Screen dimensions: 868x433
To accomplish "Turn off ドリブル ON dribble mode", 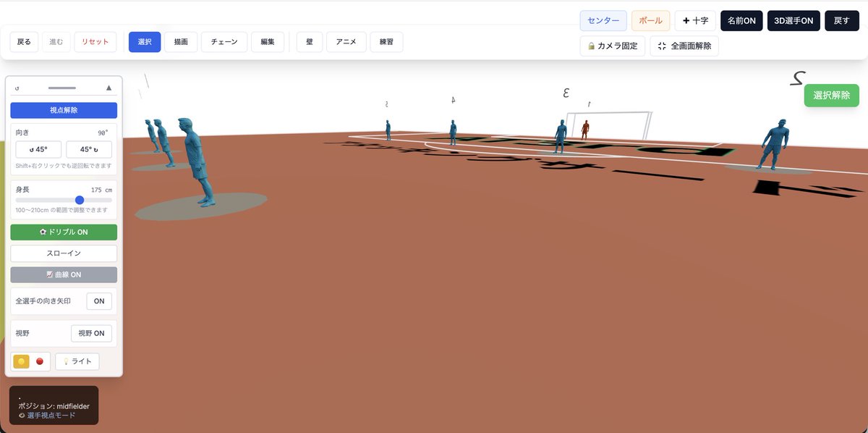I will pyautogui.click(x=63, y=232).
